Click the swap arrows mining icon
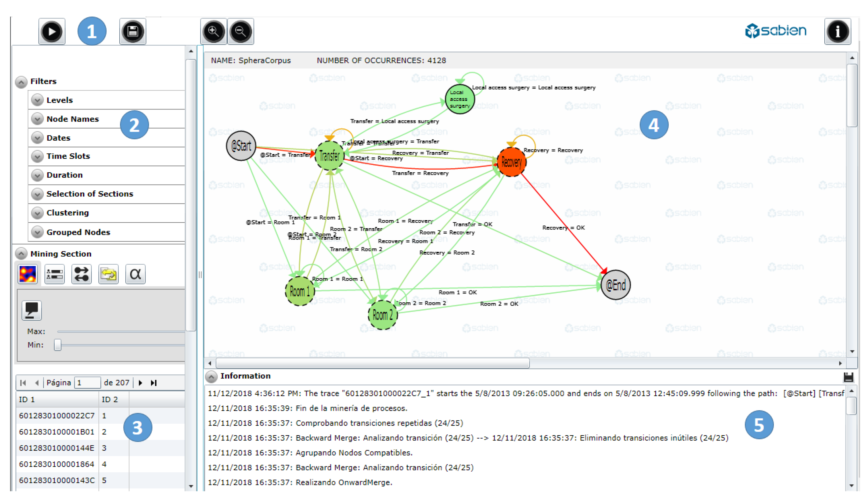The width and height of the screenshot is (868, 502). pyautogui.click(x=82, y=274)
